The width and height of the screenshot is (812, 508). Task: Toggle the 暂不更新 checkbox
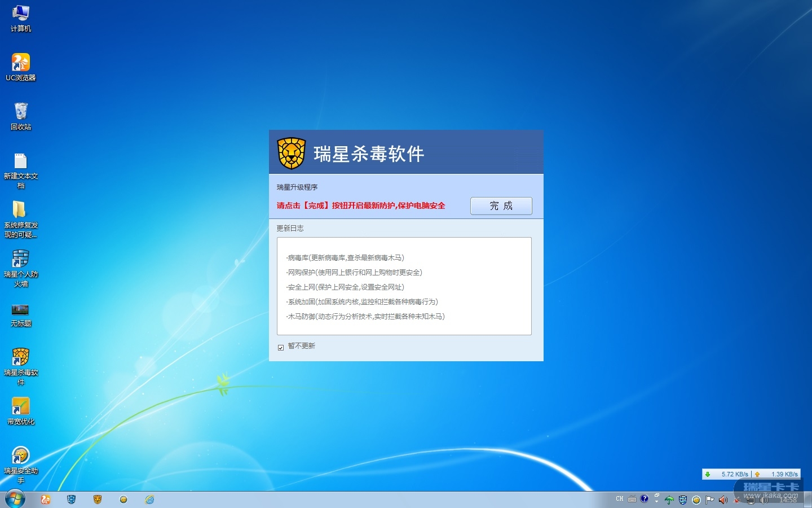(x=281, y=347)
